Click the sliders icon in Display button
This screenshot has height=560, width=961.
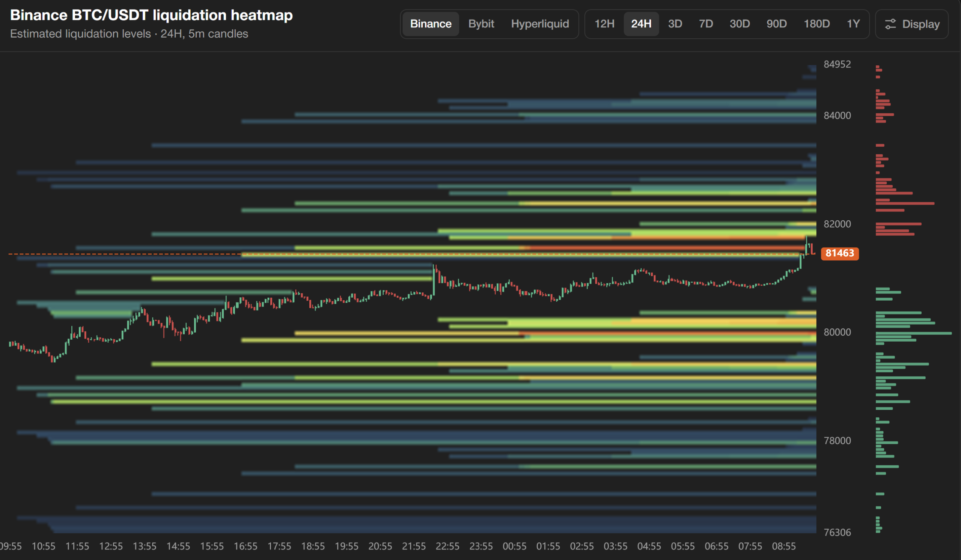coord(890,24)
